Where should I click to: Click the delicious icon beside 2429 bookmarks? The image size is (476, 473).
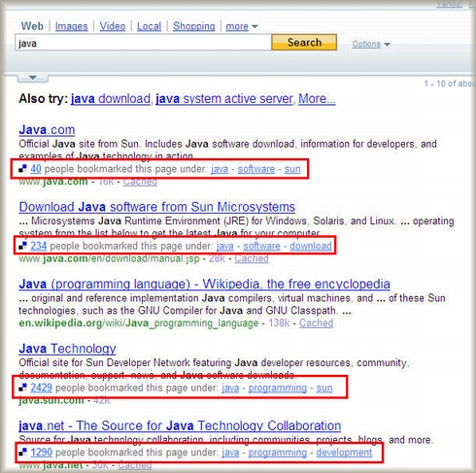point(22,388)
